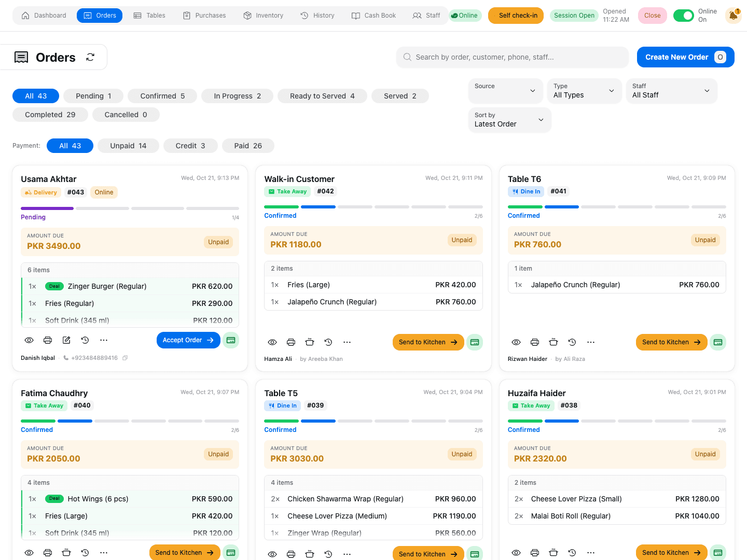The image size is (747, 560).
Task: Close the open session
Action: pyautogui.click(x=652, y=16)
